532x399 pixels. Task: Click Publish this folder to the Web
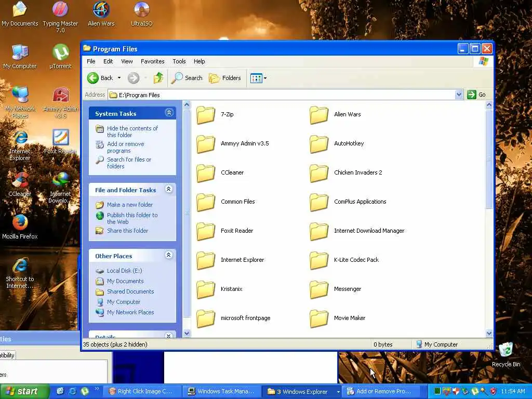(132, 219)
